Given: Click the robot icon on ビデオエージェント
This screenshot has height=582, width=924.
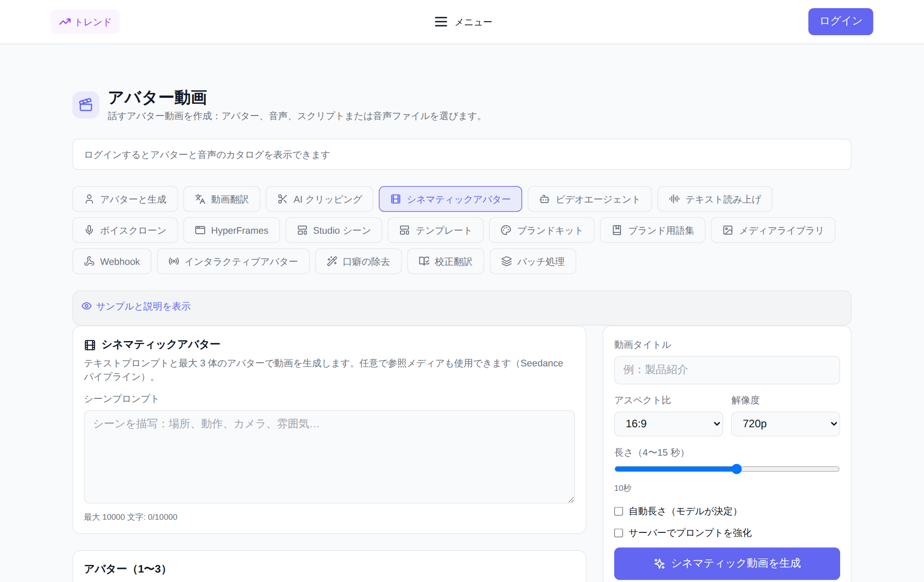Looking at the screenshot, I should click(x=545, y=199).
